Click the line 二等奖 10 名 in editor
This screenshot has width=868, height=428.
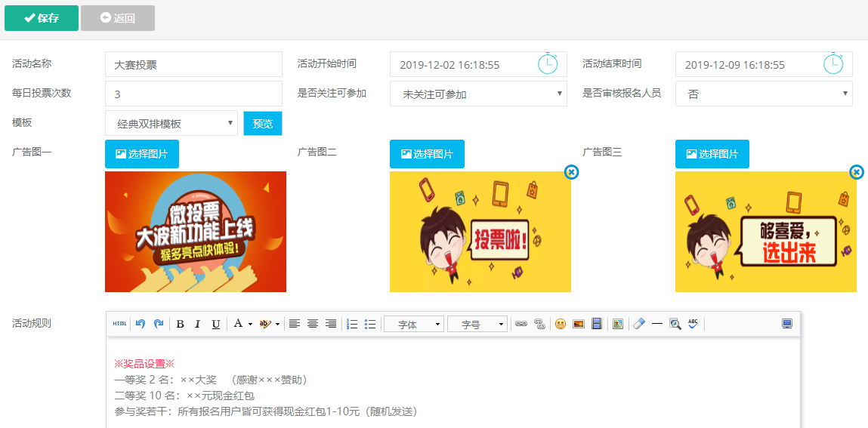[184, 396]
